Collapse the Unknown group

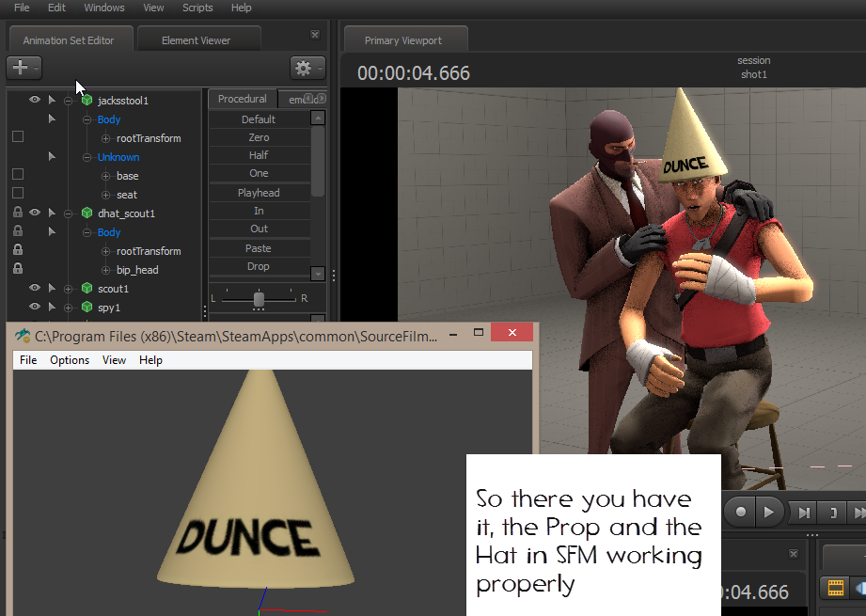[87, 157]
